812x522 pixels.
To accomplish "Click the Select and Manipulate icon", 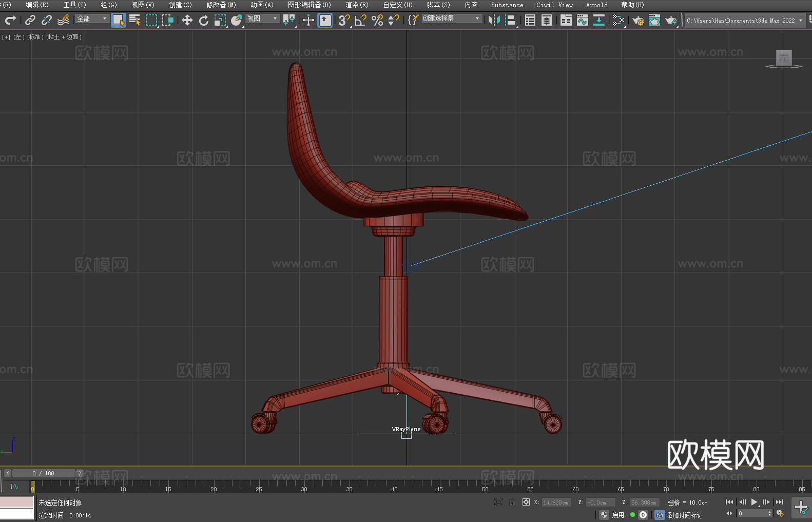I will click(x=308, y=20).
